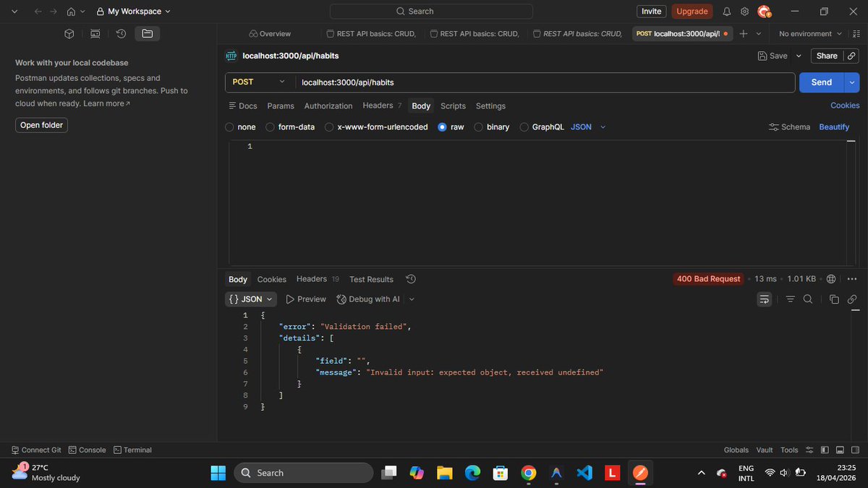868x488 pixels.
Task: Go to Home icon in header
Action: click(x=71, y=12)
